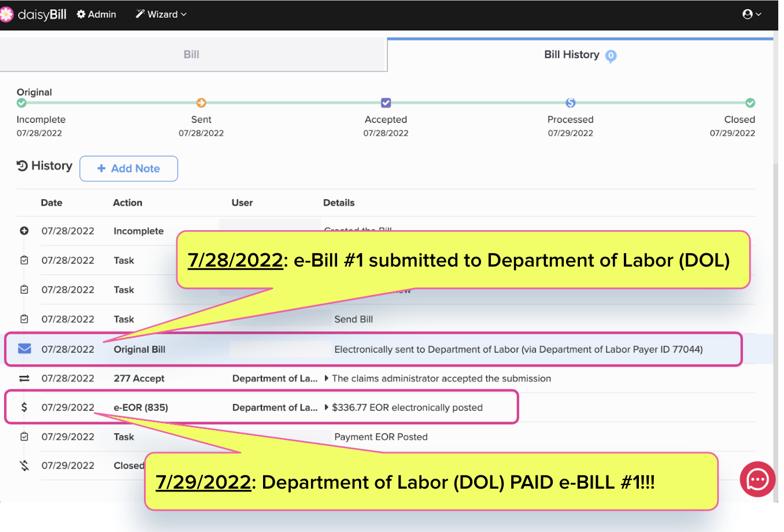The image size is (784, 532).
Task: Expand the Wizard dropdown
Action: tap(161, 14)
